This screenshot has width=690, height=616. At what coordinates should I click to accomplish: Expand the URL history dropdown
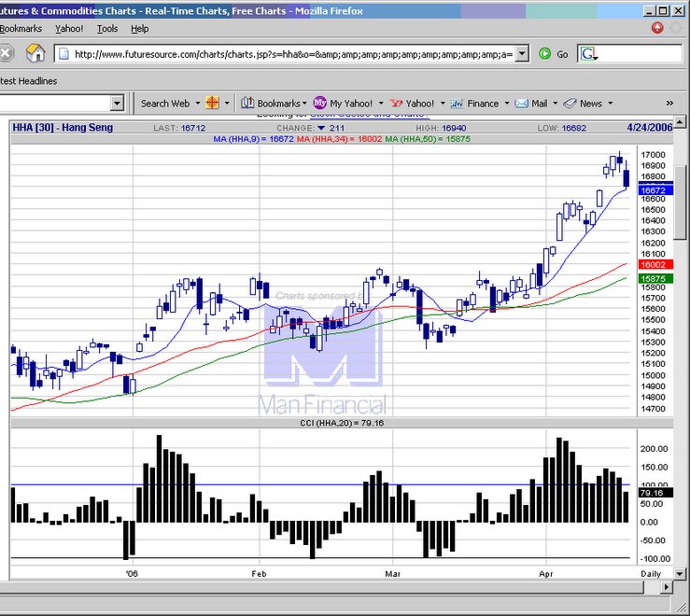point(521,54)
